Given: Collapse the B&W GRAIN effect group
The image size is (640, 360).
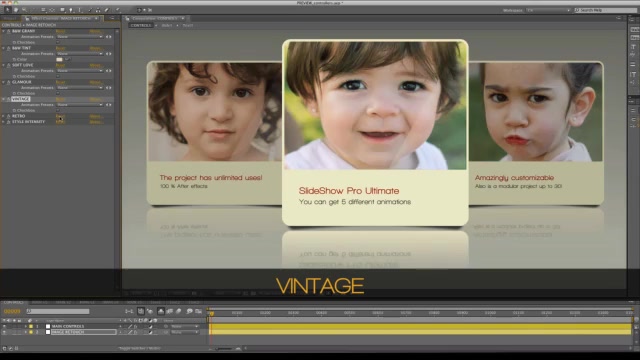Looking at the screenshot, I should (x=4, y=31).
